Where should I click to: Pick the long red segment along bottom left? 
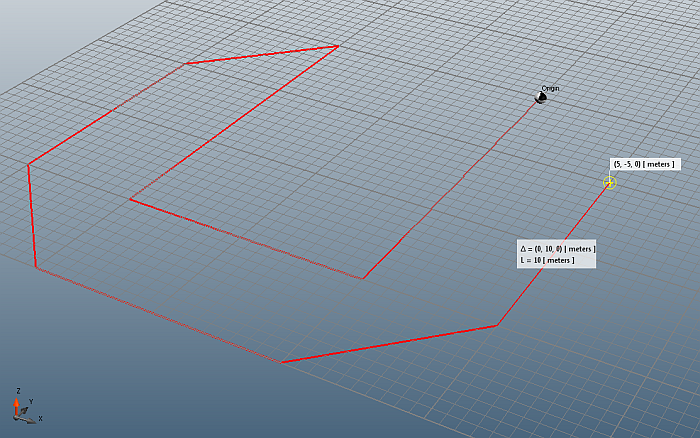pos(160,315)
